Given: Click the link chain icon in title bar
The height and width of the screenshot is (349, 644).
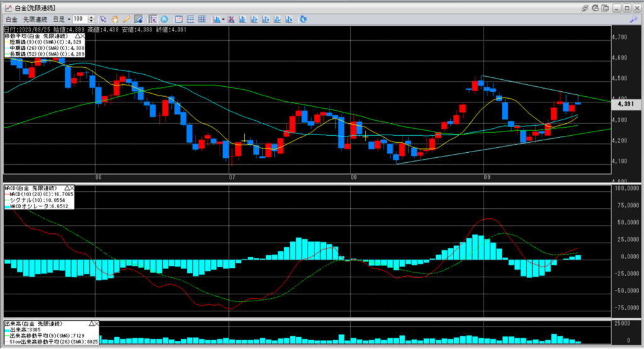Looking at the screenshot, I should coord(584,8).
